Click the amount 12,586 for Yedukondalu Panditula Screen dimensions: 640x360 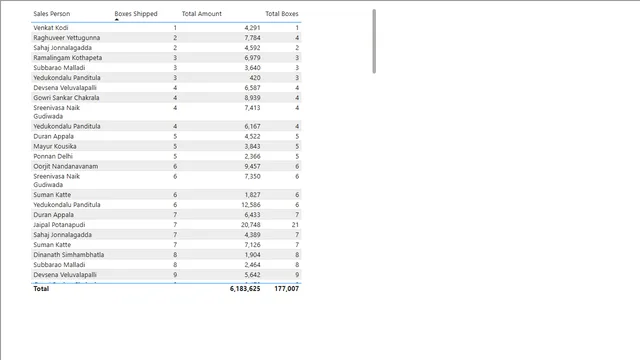pos(251,204)
